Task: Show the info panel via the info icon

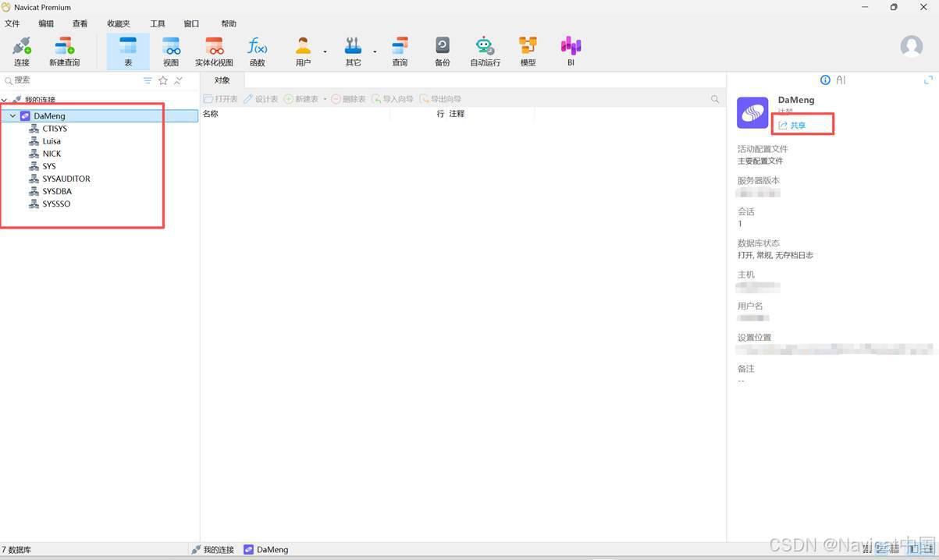Action: click(825, 80)
